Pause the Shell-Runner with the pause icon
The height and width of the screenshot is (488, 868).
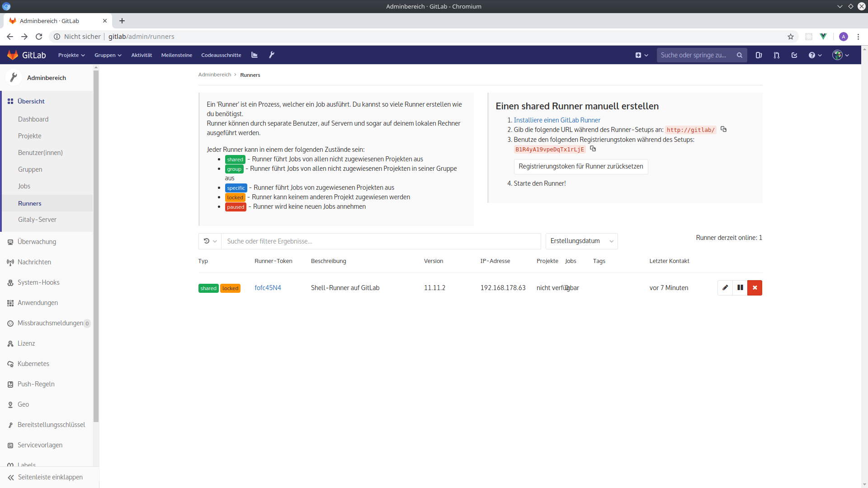[x=740, y=287]
